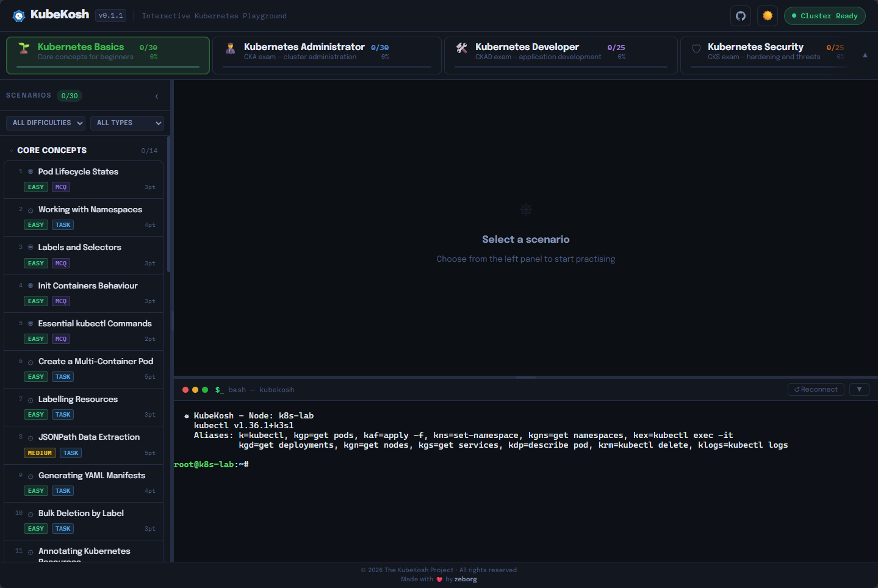
Task: Click the status icon beside Essential kubectl Commands
Action: 31,324
